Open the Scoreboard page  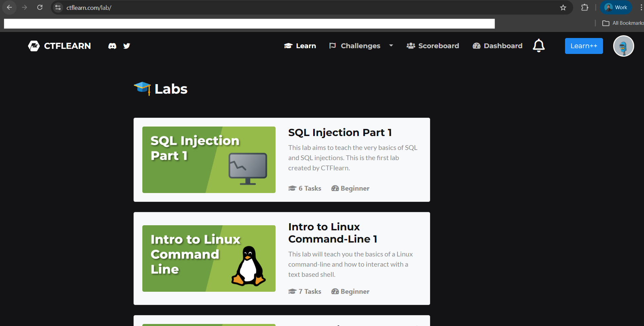(x=433, y=46)
